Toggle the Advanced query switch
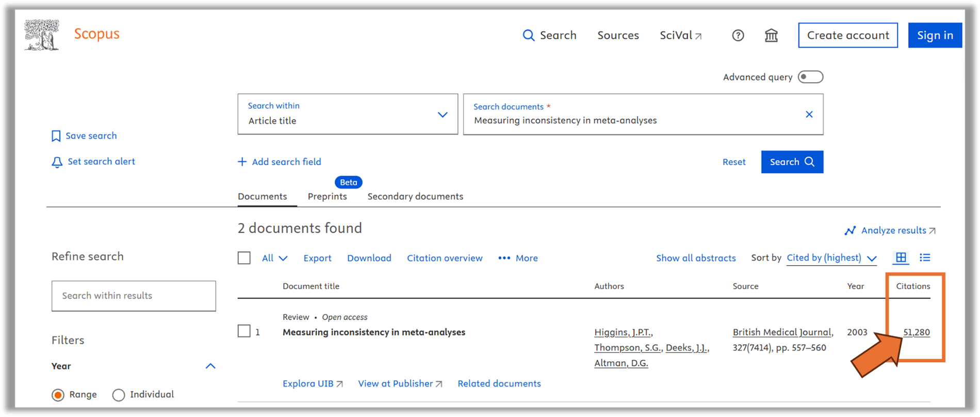 (810, 77)
